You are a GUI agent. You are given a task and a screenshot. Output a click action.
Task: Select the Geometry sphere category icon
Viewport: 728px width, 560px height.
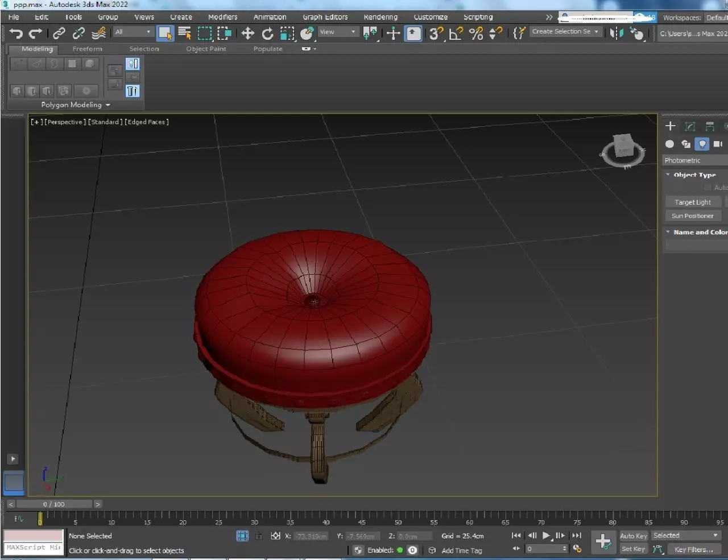669,144
